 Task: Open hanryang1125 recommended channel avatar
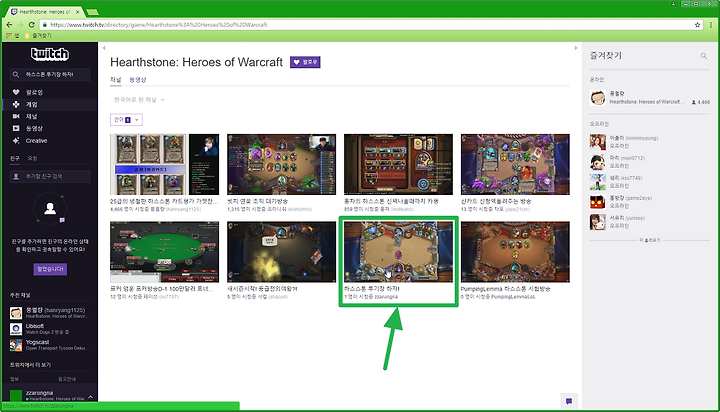coord(16,313)
